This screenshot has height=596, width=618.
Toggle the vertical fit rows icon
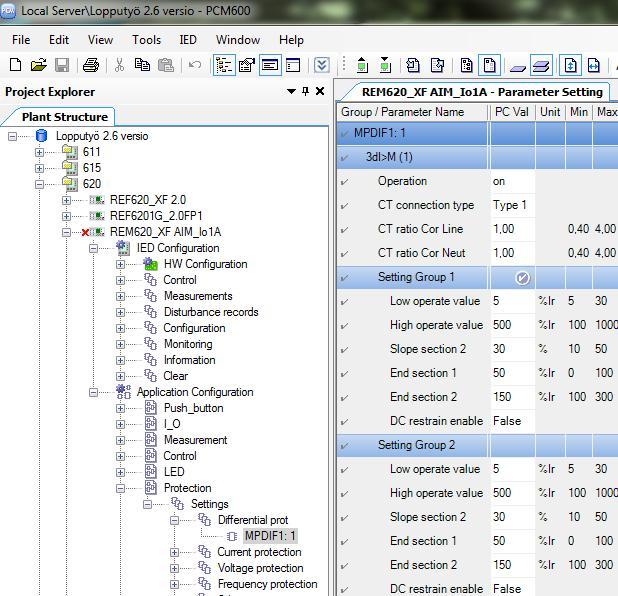point(570,65)
